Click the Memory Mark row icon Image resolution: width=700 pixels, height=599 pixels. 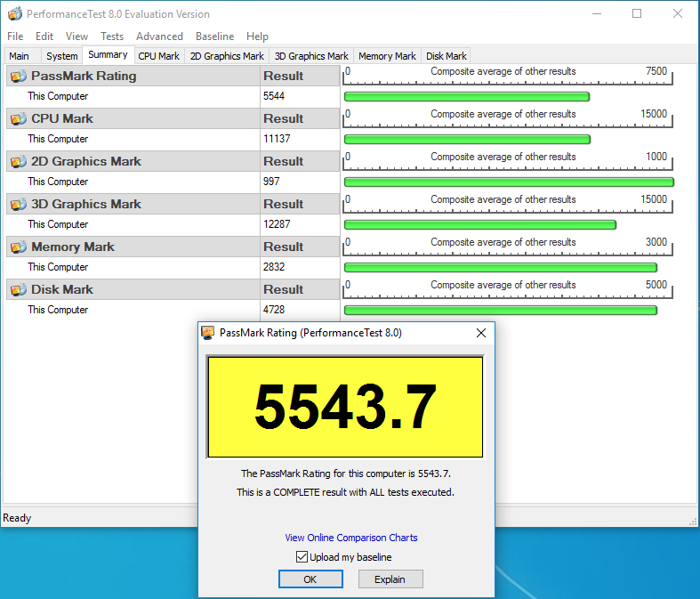19,247
